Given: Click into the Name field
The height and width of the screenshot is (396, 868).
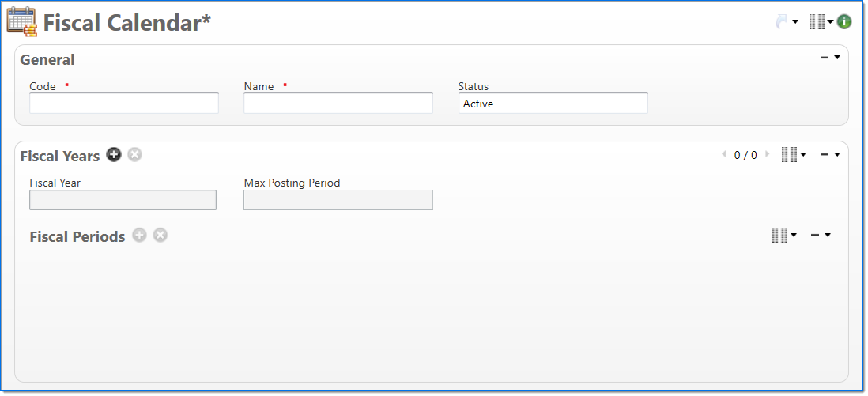Looking at the screenshot, I should [338, 104].
